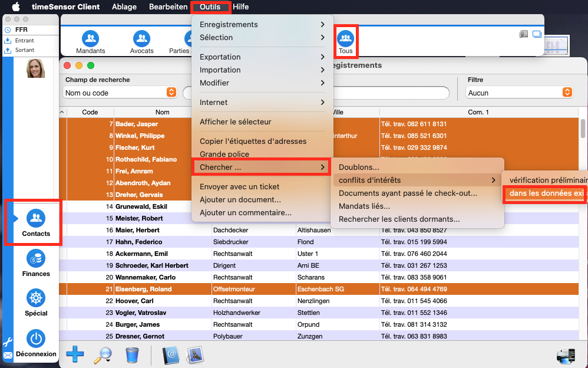Click the Déconnexion power icon
The image size is (588, 368).
[36, 339]
